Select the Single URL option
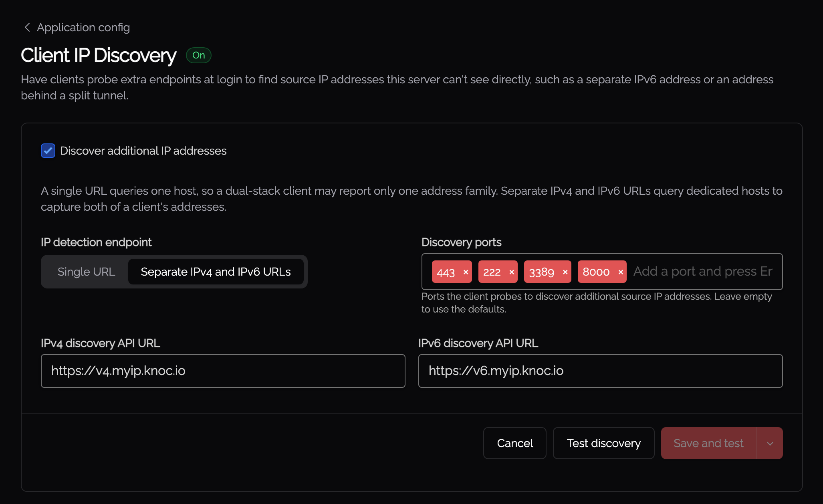823x504 pixels. pyautogui.click(x=86, y=272)
